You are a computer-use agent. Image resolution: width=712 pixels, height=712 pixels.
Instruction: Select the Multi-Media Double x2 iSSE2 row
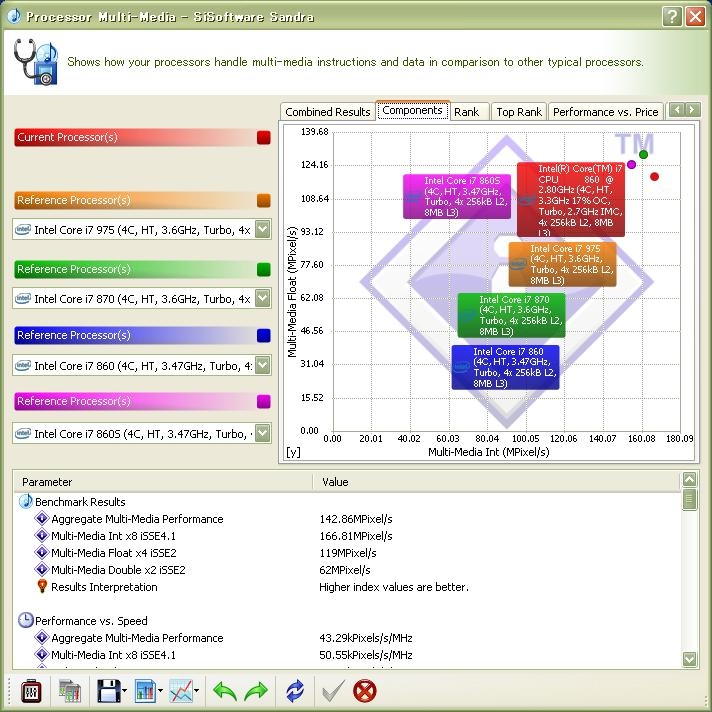click(347, 569)
